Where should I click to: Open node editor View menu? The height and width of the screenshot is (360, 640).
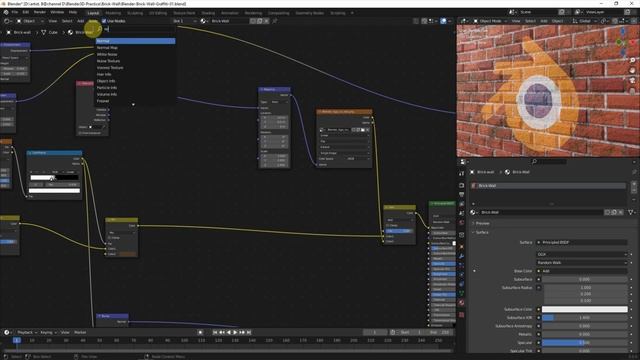point(53,21)
